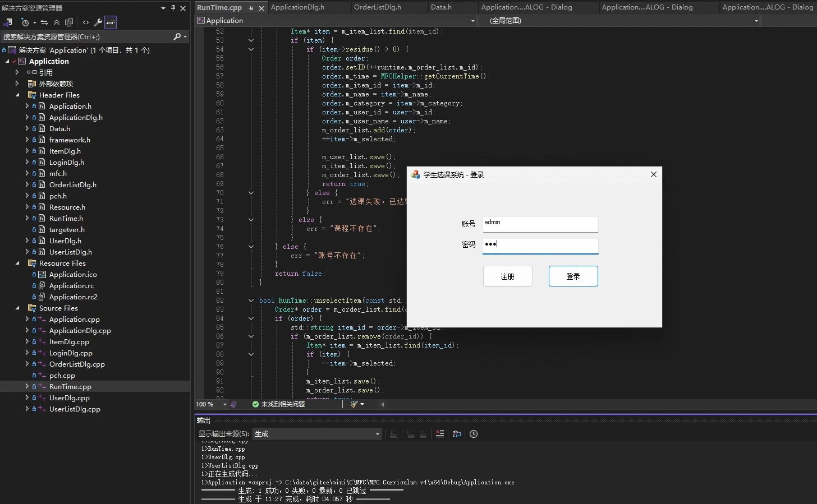Expand the Data.h tree node
The image size is (817, 504).
(27, 129)
